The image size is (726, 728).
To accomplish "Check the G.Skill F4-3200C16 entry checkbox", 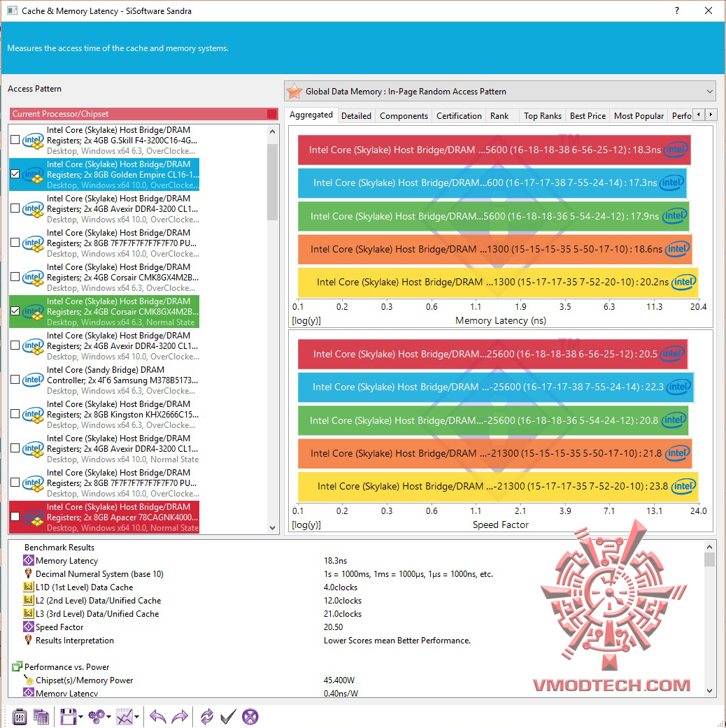I will pos(15,140).
